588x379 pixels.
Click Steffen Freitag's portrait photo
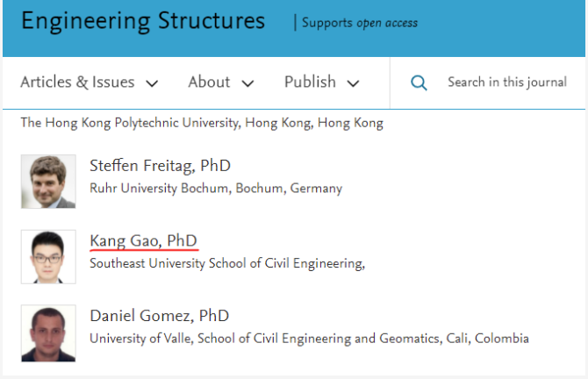[x=48, y=182]
